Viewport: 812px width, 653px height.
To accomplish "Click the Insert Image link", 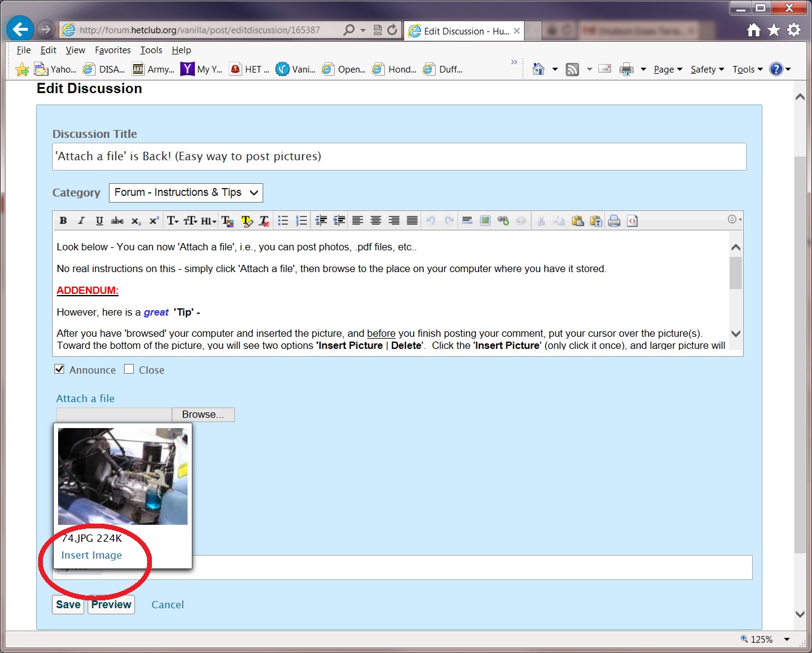I will pos(91,555).
